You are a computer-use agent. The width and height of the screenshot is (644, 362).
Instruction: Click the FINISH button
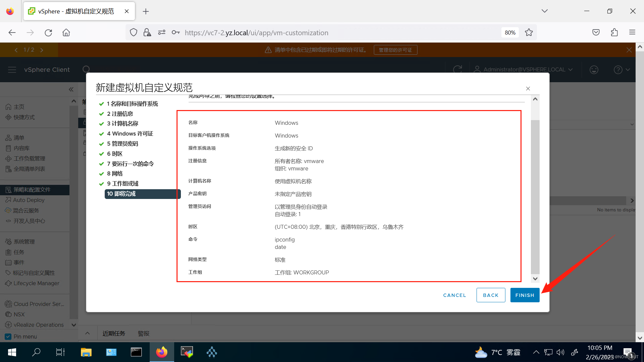[525, 295]
